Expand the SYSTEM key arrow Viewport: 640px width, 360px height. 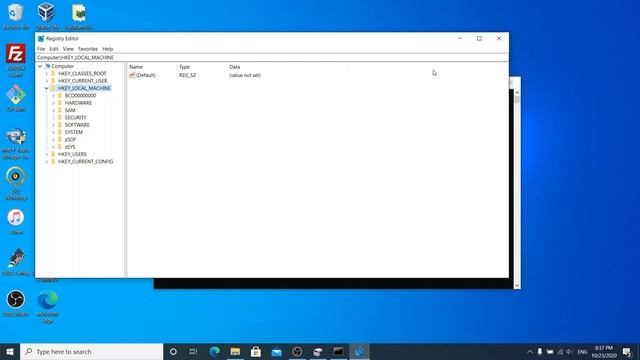pos(53,132)
